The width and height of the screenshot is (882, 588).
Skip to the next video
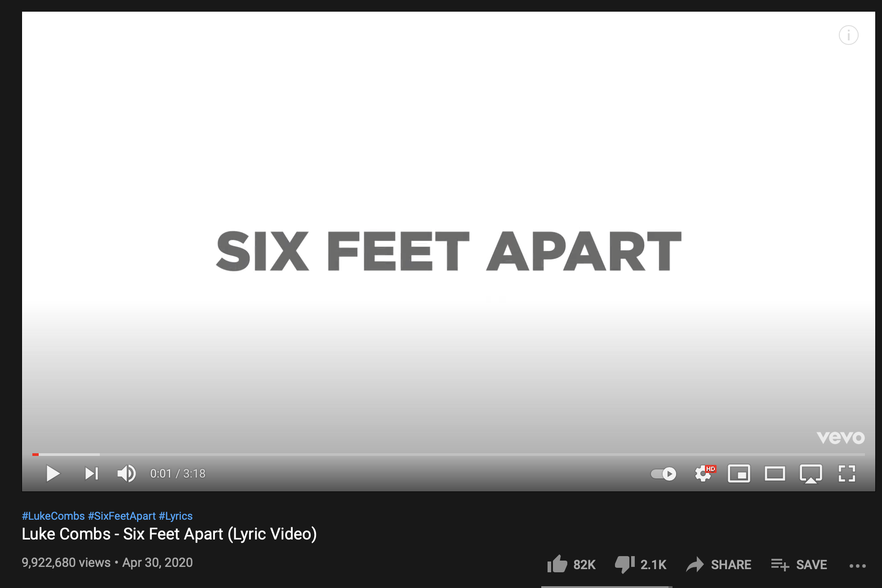coord(92,473)
